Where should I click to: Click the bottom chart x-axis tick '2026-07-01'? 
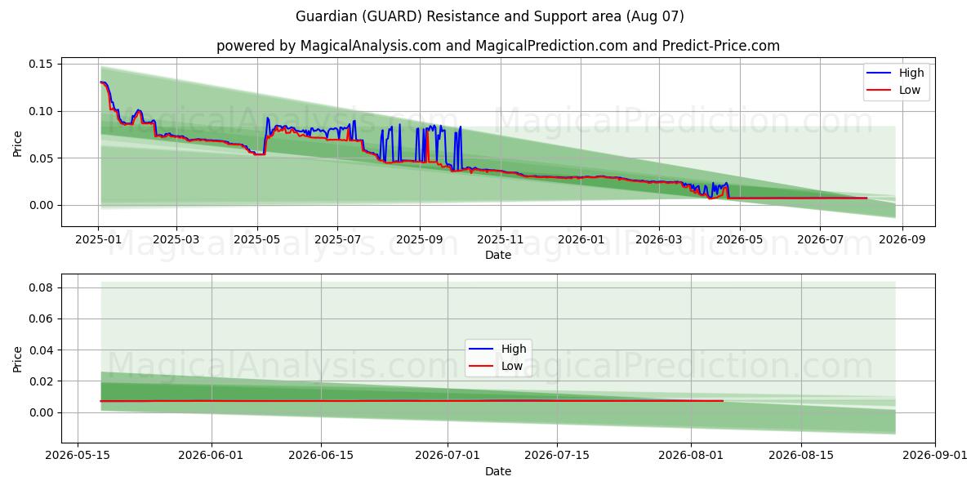pos(448,456)
